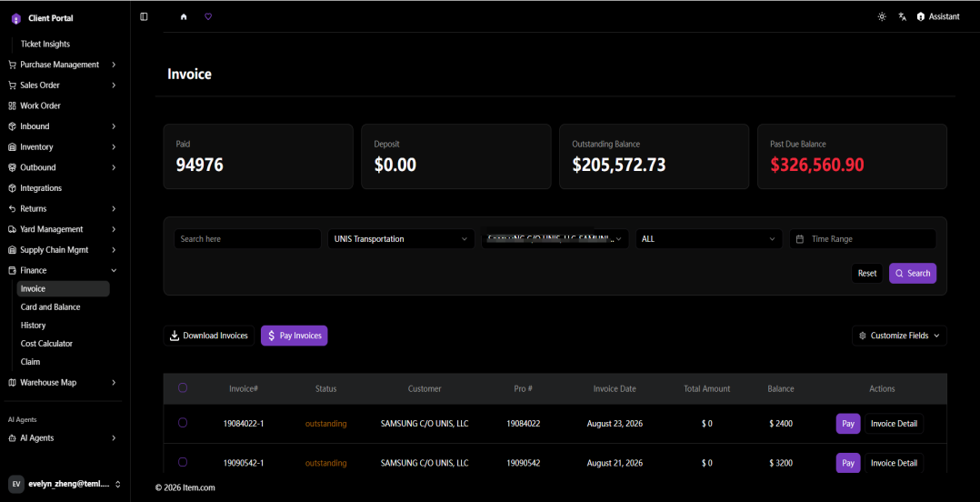Select invoice 19084022-1 row circle
The height and width of the screenshot is (502, 980).
click(x=183, y=423)
